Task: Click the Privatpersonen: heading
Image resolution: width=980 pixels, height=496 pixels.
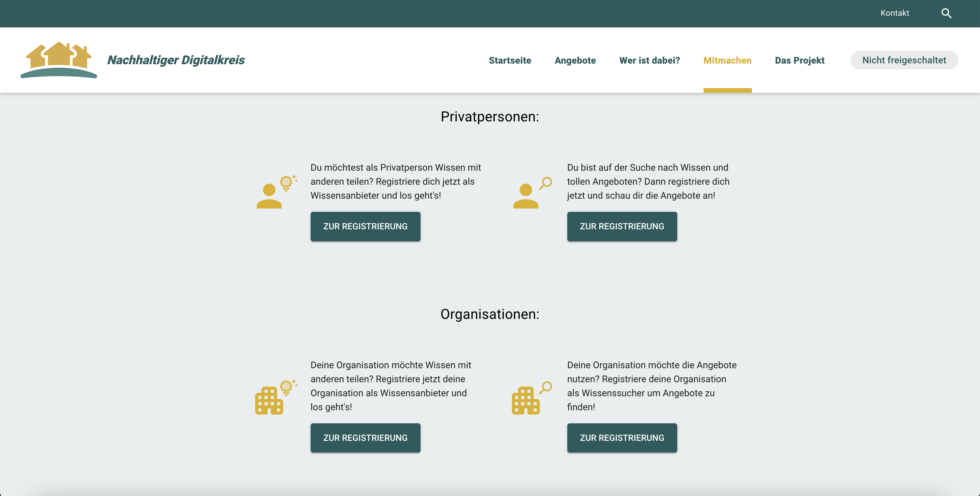Action: [x=490, y=116]
